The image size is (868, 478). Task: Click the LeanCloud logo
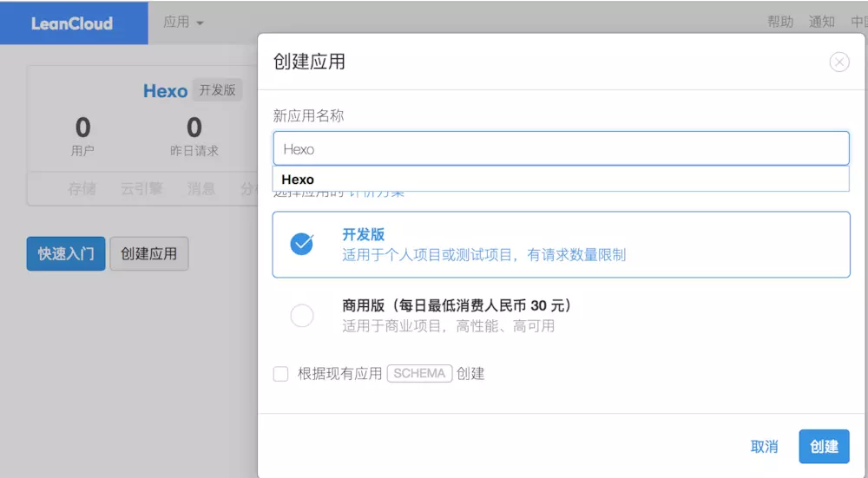pos(72,23)
